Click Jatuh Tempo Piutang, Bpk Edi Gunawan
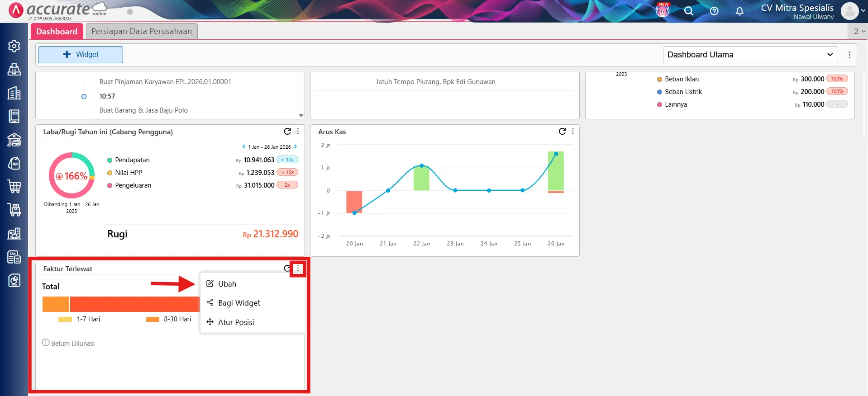The width and height of the screenshot is (868, 396). coord(435,82)
